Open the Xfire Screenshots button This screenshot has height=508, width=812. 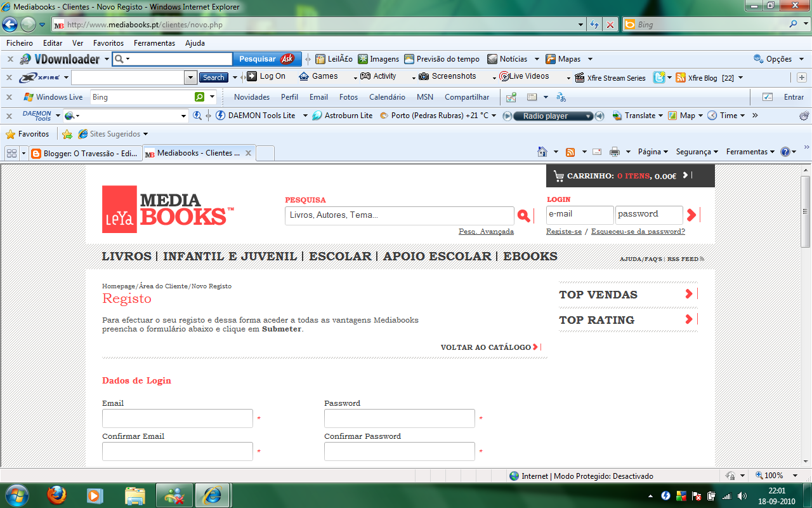coord(447,76)
